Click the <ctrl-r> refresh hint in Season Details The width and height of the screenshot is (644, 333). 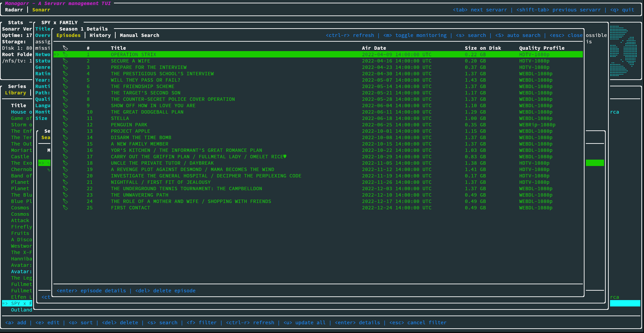click(350, 35)
